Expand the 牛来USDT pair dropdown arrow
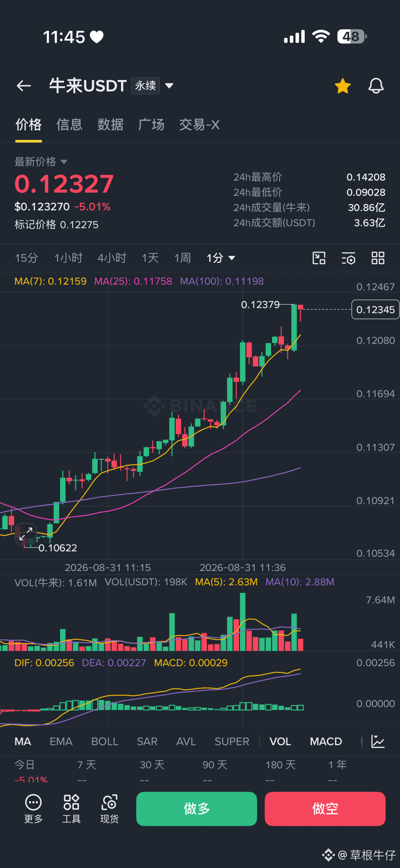Screen dimensions: 400x868 coord(169,86)
